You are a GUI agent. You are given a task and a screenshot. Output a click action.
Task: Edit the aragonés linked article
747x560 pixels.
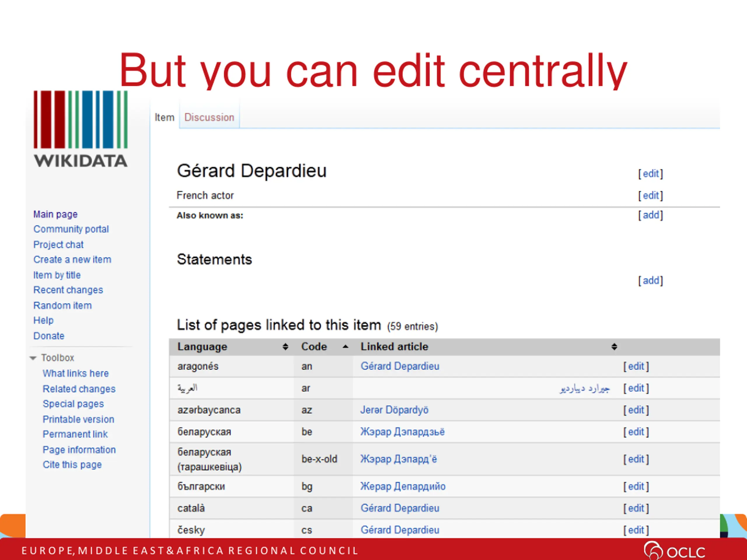pos(636,366)
